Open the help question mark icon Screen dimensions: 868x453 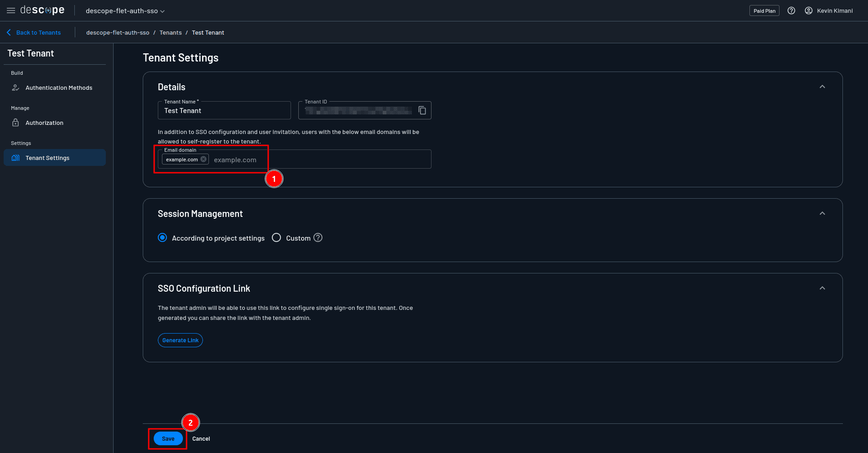point(791,10)
